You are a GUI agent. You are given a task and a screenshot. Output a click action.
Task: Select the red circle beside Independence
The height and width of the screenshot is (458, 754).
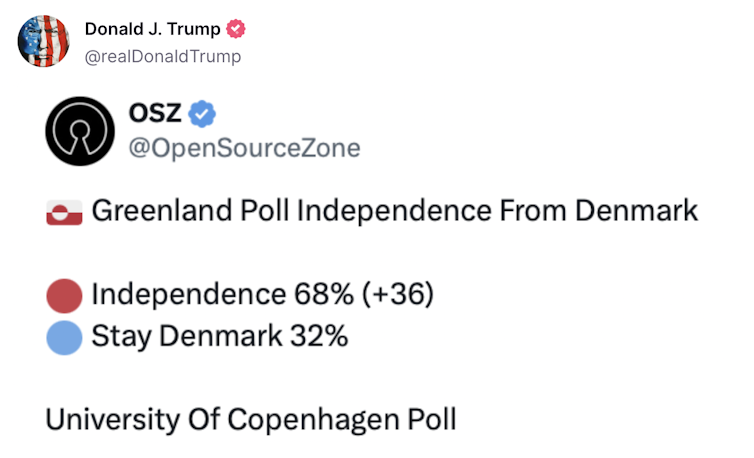click(64, 296)
